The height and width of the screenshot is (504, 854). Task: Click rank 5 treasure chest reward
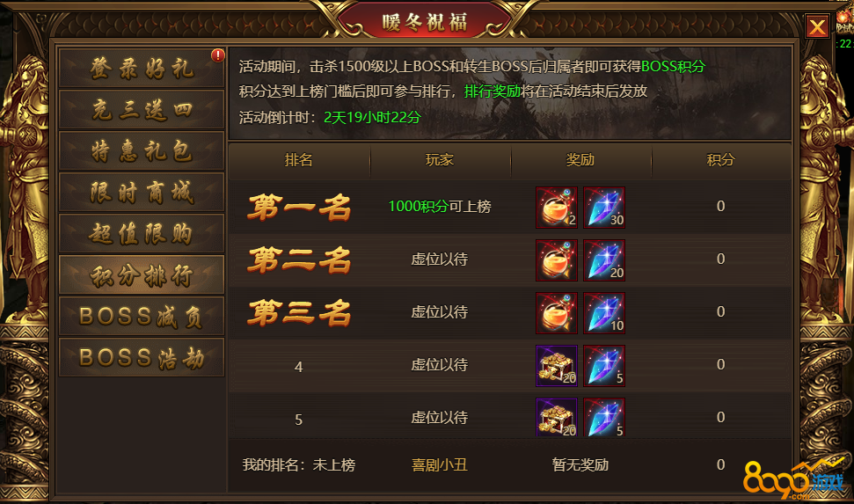(x=557, y=418)
